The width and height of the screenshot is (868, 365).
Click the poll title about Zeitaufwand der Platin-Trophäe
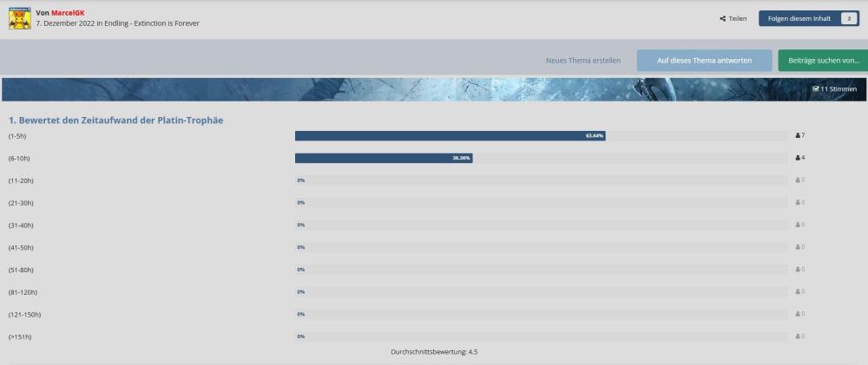(108, 119)
